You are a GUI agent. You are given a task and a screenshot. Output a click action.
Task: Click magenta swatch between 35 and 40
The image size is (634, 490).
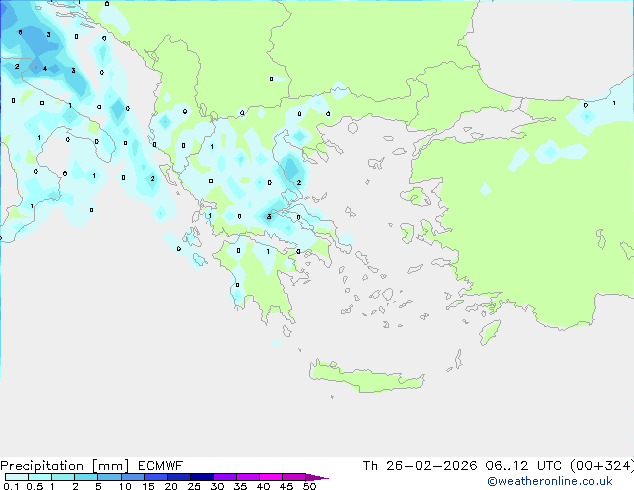(248, 477)
